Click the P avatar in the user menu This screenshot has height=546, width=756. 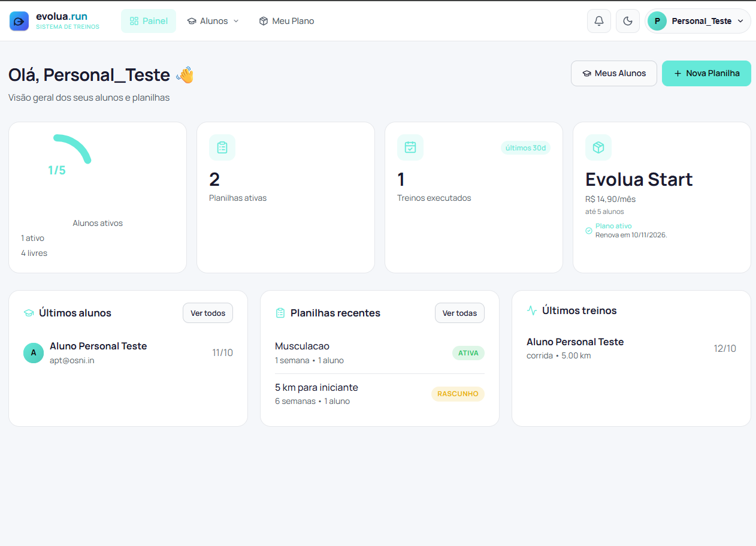pyautogui.click(x=657, y=21)
